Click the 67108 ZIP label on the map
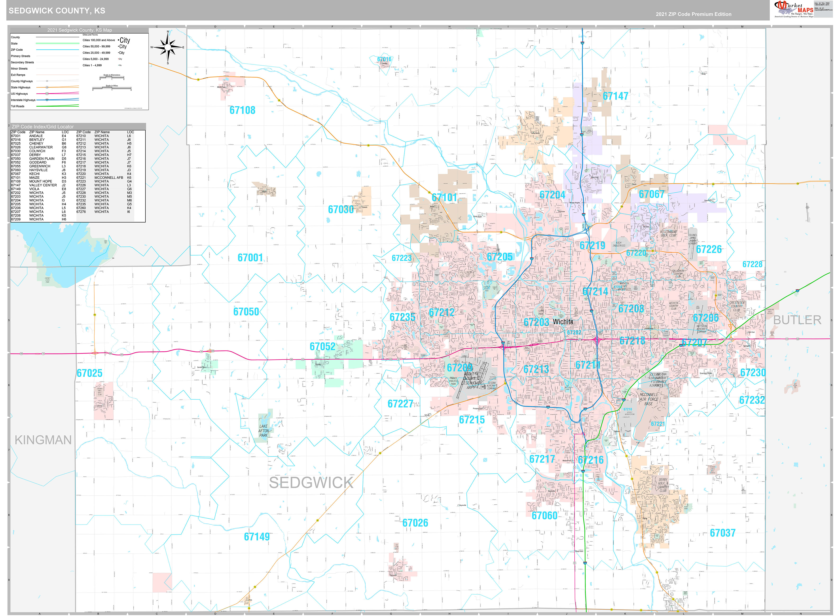The height and width of the screenshot is (616, 840). click(242, 110)
